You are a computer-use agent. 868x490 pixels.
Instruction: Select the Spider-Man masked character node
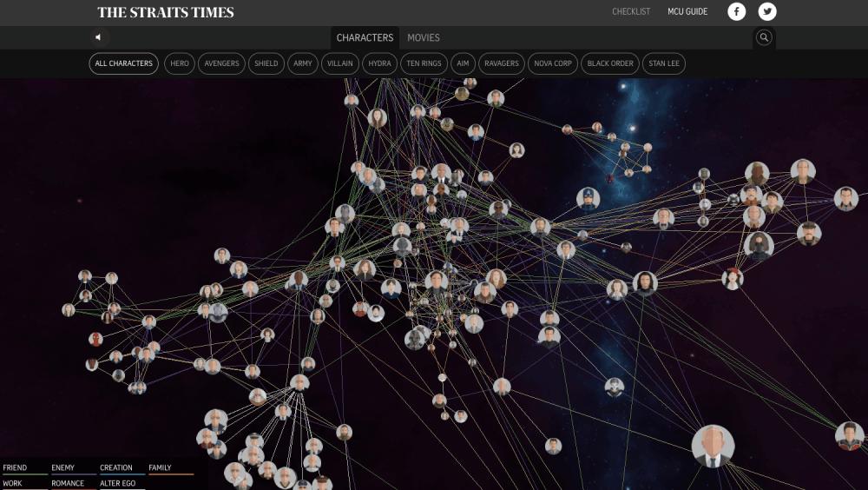(95, 339)
